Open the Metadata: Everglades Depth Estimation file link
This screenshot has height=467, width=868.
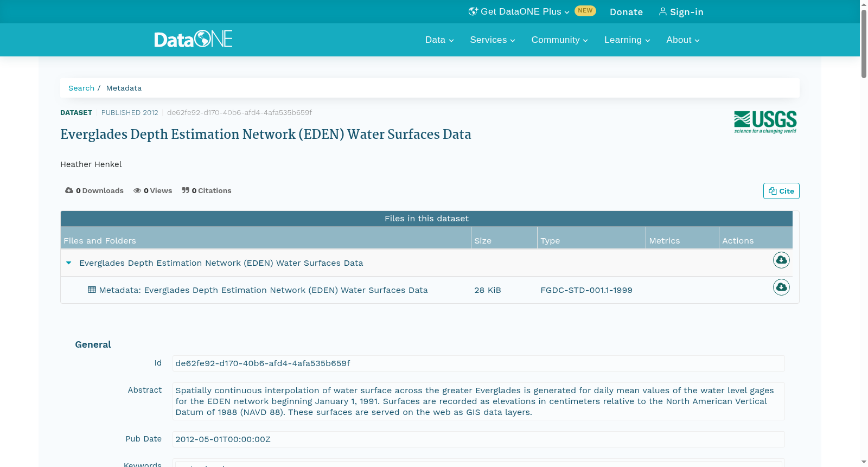pos(263,290)
